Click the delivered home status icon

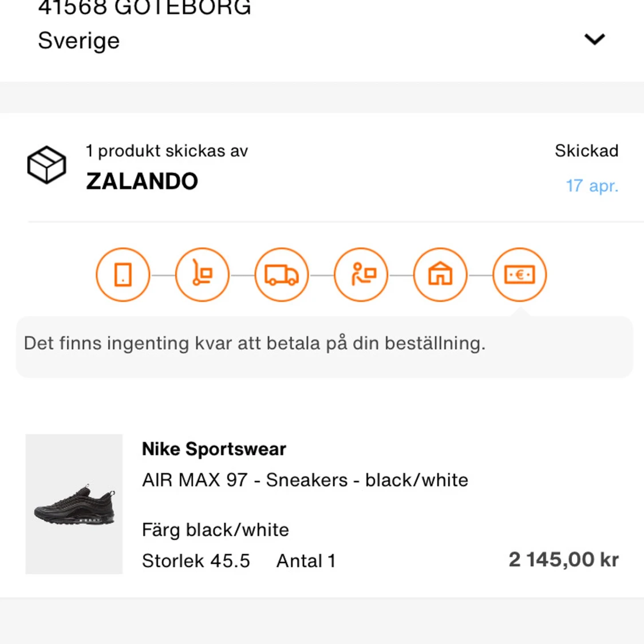pos(440,275)
